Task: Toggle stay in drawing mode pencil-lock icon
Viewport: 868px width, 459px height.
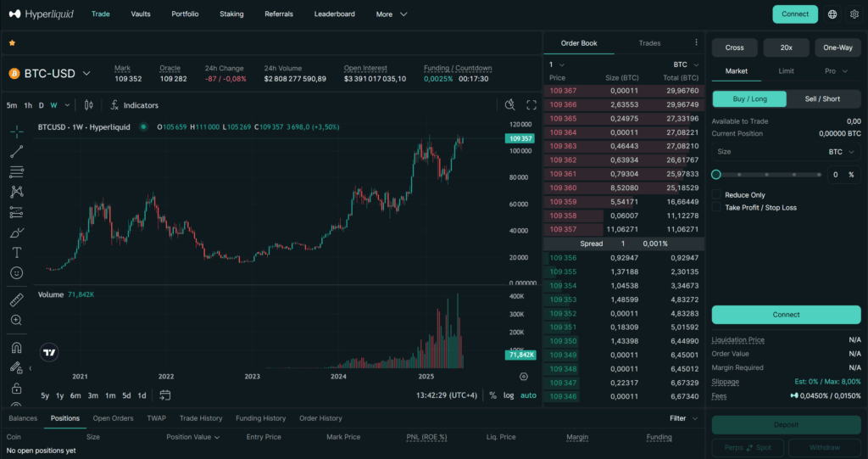Action: [x=17, y=367]
